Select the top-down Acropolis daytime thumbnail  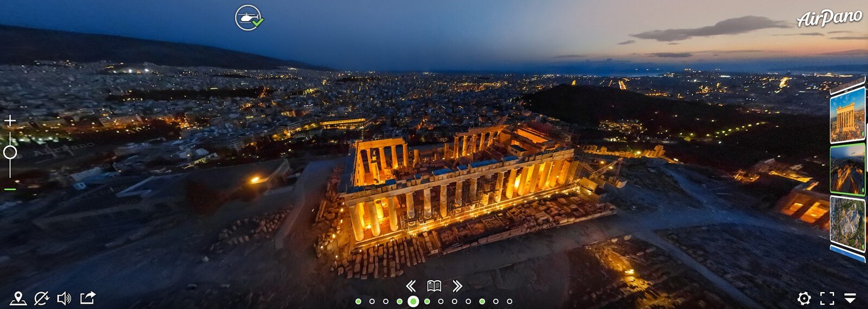click(847, 223)
